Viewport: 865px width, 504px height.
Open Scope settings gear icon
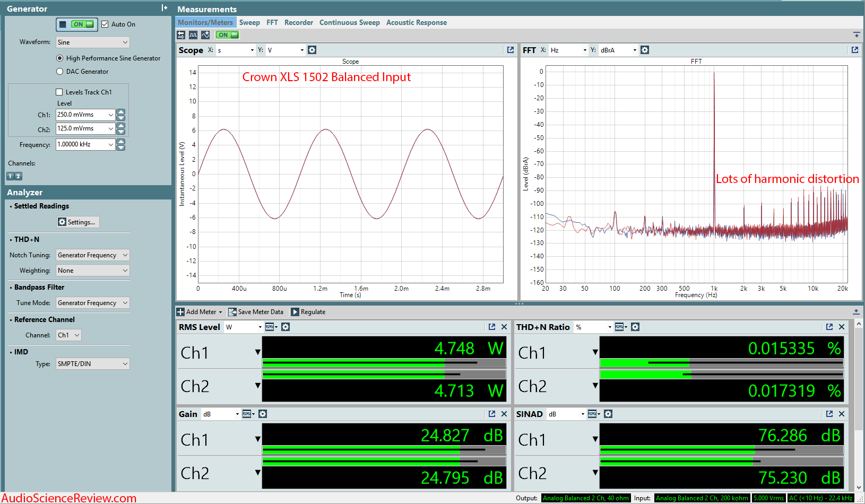pyautogui.click(x=312, y=50)
